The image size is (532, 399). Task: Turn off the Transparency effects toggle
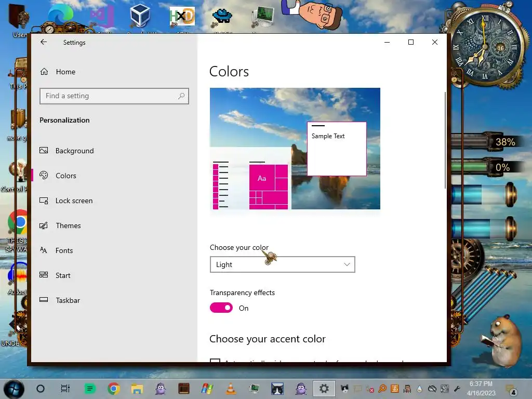pos(221,308)
